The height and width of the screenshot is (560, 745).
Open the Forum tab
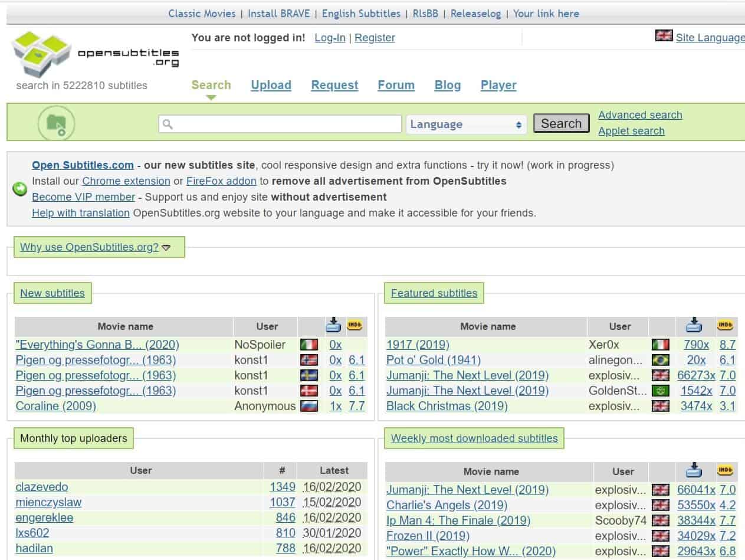[x=396, y=85]
